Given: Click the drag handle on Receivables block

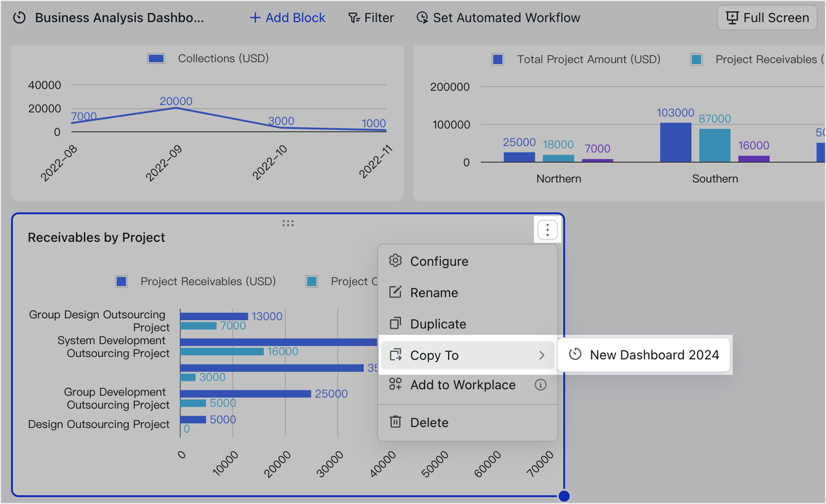Looking at the screenshot, I should (288, 223).
